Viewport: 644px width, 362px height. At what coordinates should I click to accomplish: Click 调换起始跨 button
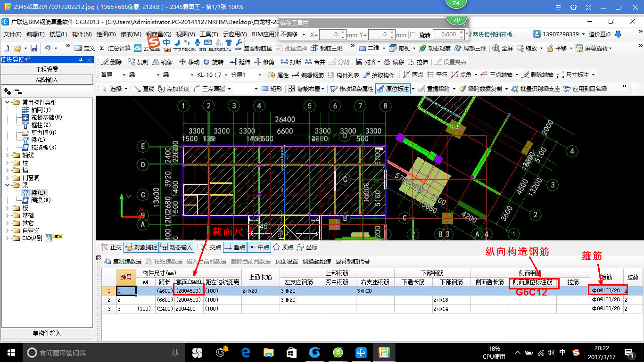click(317, 261)
